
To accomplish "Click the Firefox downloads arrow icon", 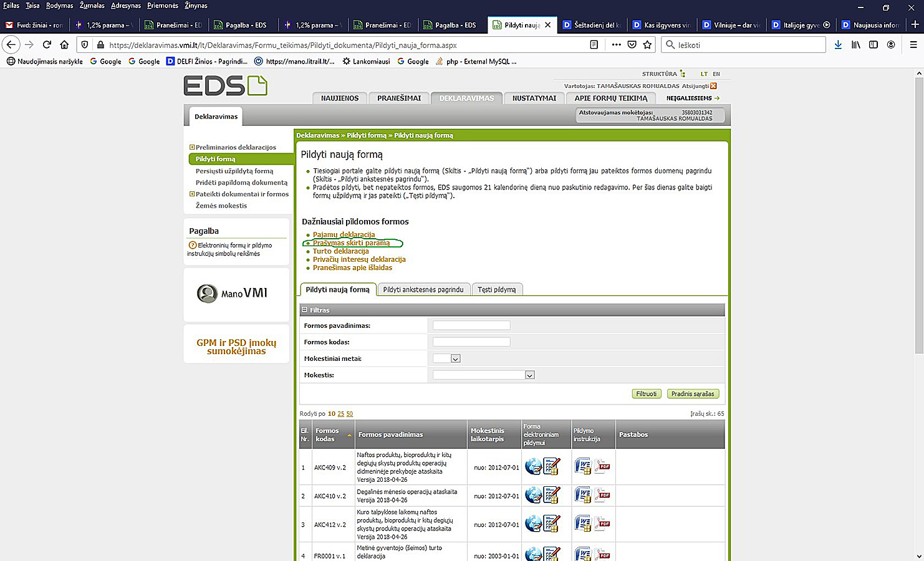I will (x=838, y=45).
